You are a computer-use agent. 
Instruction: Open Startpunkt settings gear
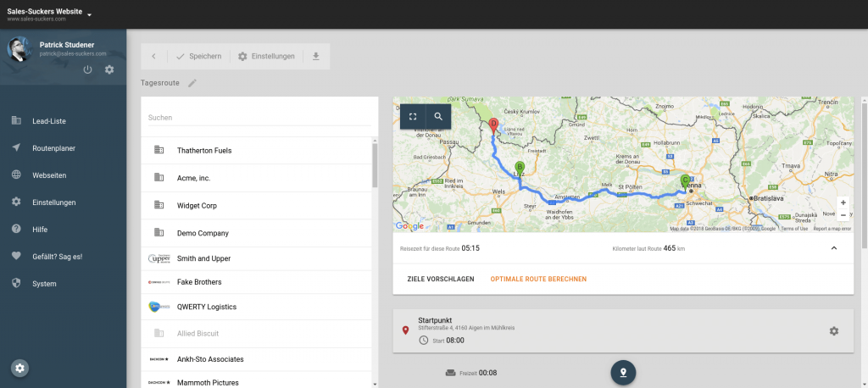point(834,331)
